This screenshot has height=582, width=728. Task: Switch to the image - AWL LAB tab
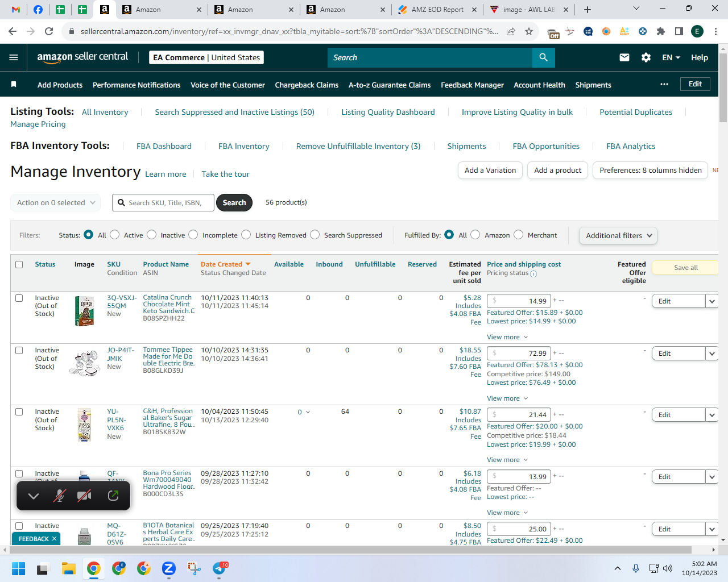click(x=529, y=10)
